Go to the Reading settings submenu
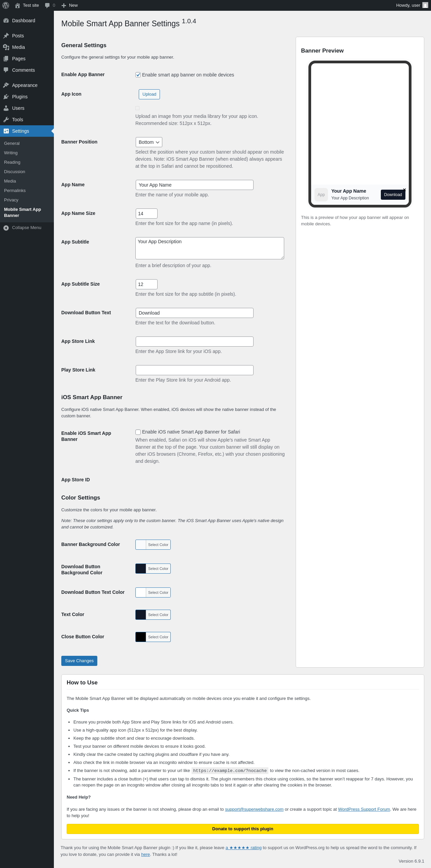Screen dimensions: 431x868 [x=12, y=162]
